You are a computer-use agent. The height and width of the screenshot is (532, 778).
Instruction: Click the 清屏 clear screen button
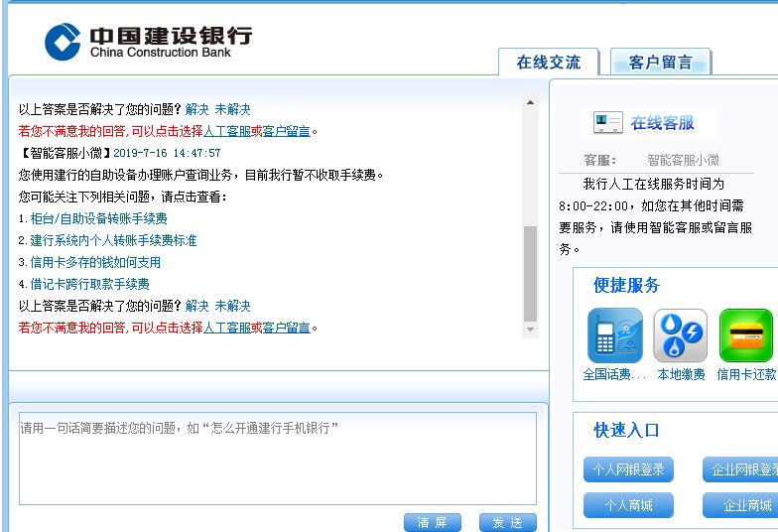(x=433, y=522)
